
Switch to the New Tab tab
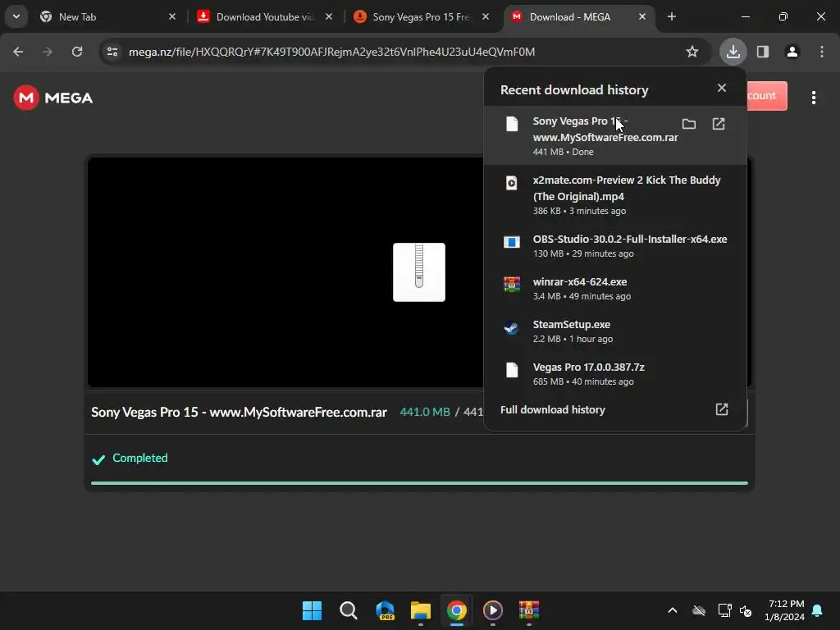click(x=107, y=17)
